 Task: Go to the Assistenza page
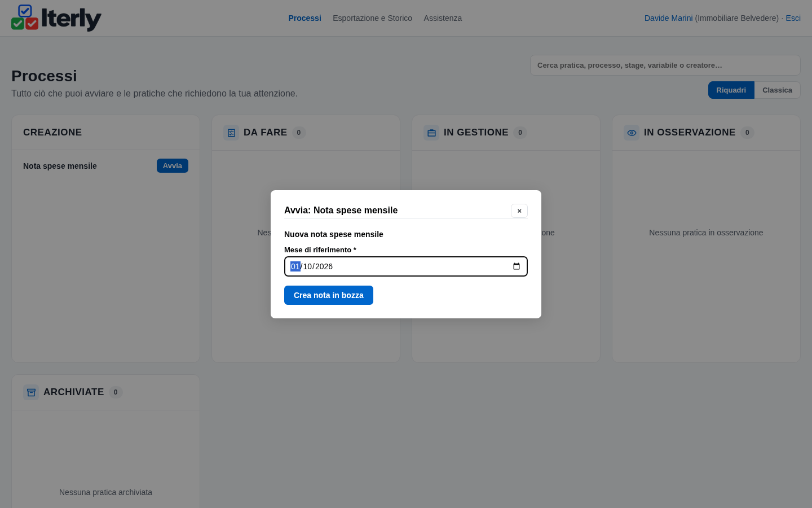(443, 18)
